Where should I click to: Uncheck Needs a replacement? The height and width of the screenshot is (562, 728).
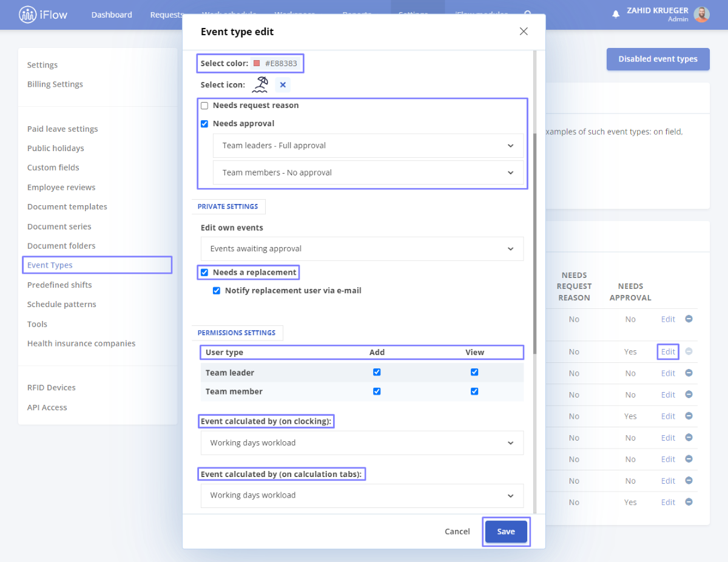204,273
